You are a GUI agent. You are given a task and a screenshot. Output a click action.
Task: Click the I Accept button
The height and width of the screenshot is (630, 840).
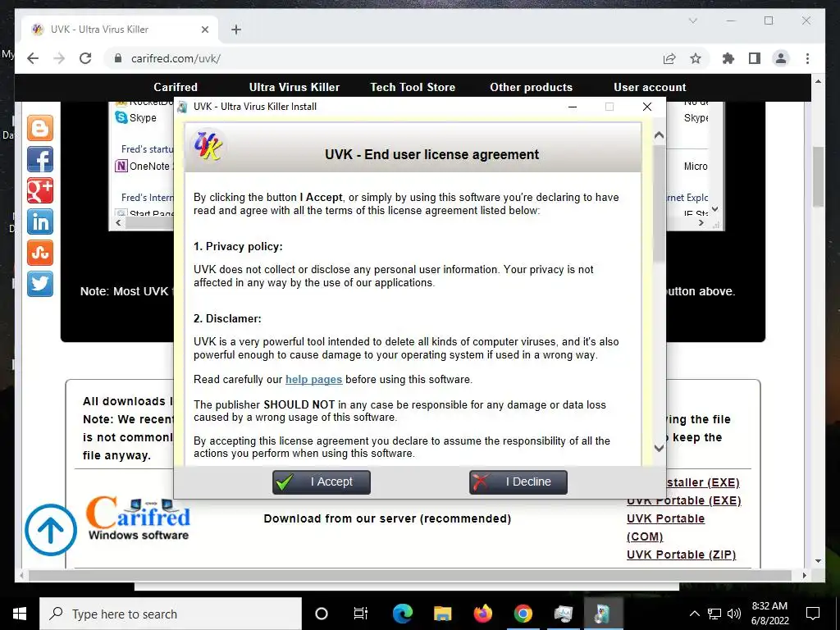(x=322, y=482)
